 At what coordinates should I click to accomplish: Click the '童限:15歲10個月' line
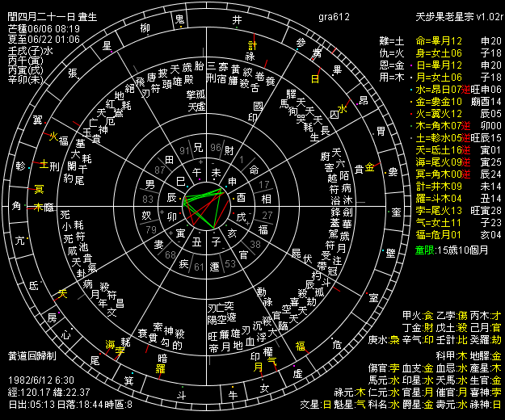[x=452, y=250]
